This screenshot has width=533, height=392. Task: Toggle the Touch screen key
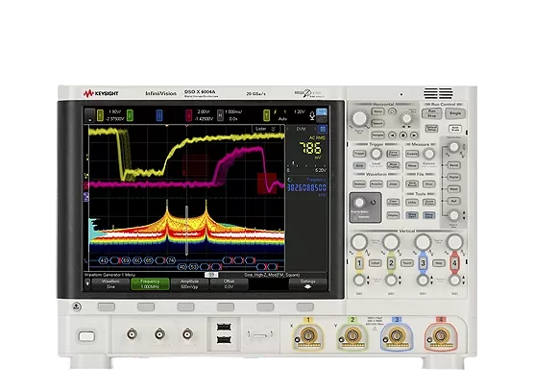(407, 263)
